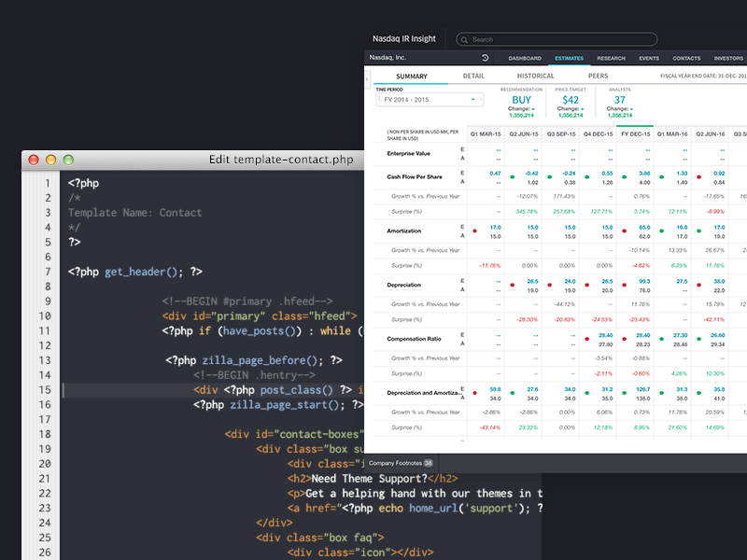Image resolution: width=747 pixels, height=560 pixels.
Task: Show the Peers sub-tab
Action: pyautogui.click(x=598, y=77)
